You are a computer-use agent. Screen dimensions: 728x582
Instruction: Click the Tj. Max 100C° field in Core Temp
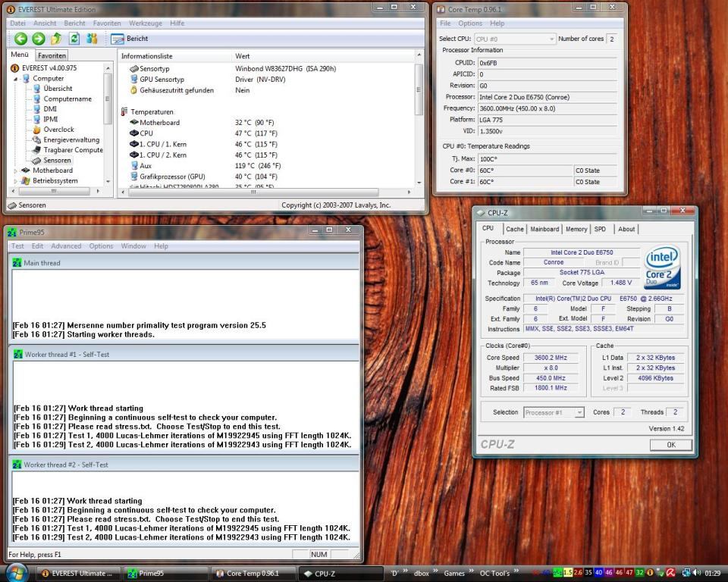(548, 158)
